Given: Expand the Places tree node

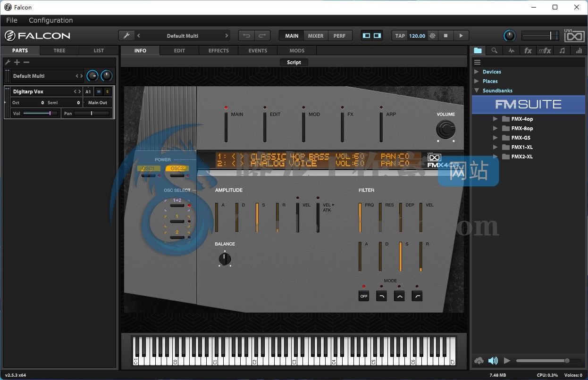Looking at the screenshot, I should (x=476, y=81).
